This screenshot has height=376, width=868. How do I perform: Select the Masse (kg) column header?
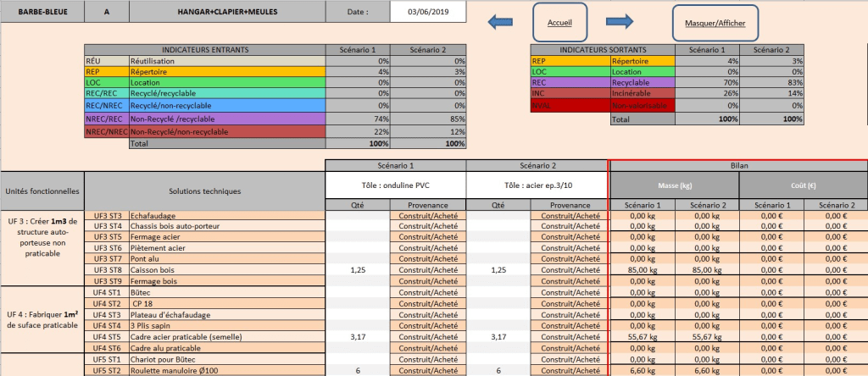point(674,185)
